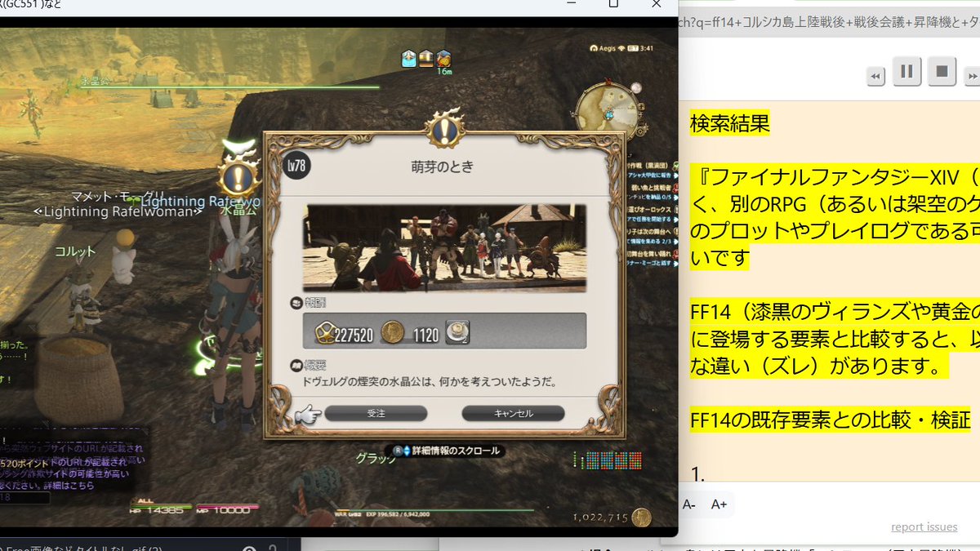The image size is (980, 551).
Task: Click the quest title 萌芽のとき
Action: pyautogui.click(x=442, y=167)
